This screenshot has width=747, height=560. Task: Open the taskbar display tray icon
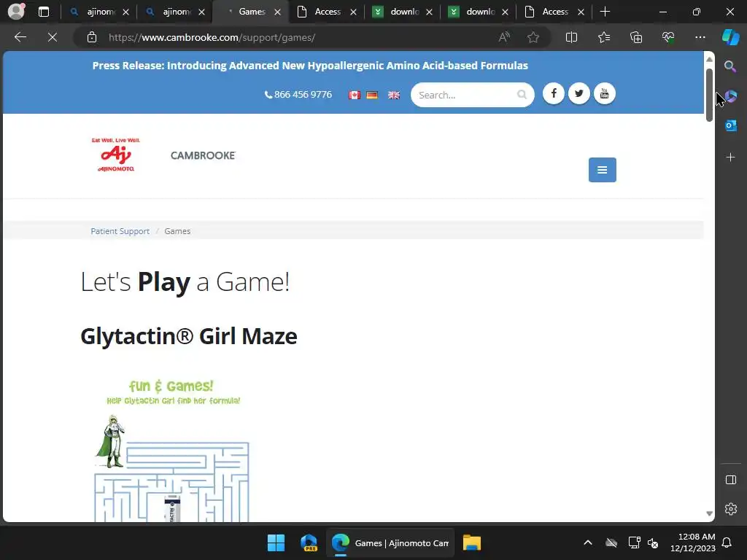(x=634, y=542)
